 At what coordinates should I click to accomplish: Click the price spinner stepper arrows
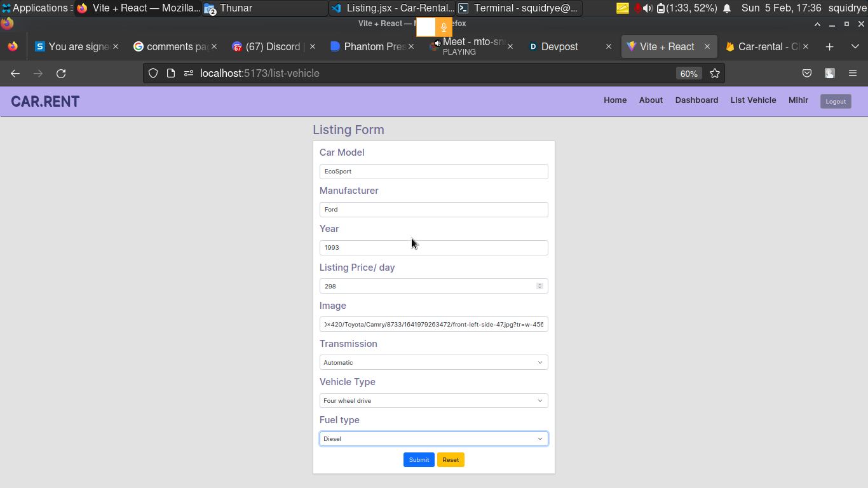(x=539, y=286)
